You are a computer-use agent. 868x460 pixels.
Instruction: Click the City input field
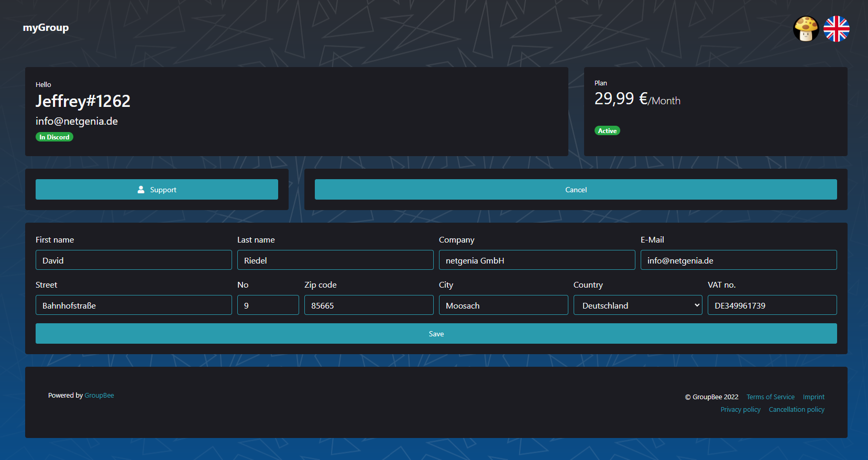click(x=503, y=305)
